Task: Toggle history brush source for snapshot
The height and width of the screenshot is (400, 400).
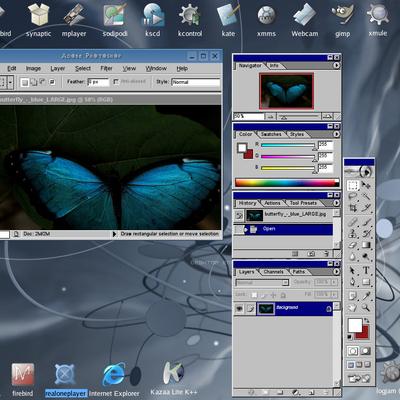Action: point(239,216)
